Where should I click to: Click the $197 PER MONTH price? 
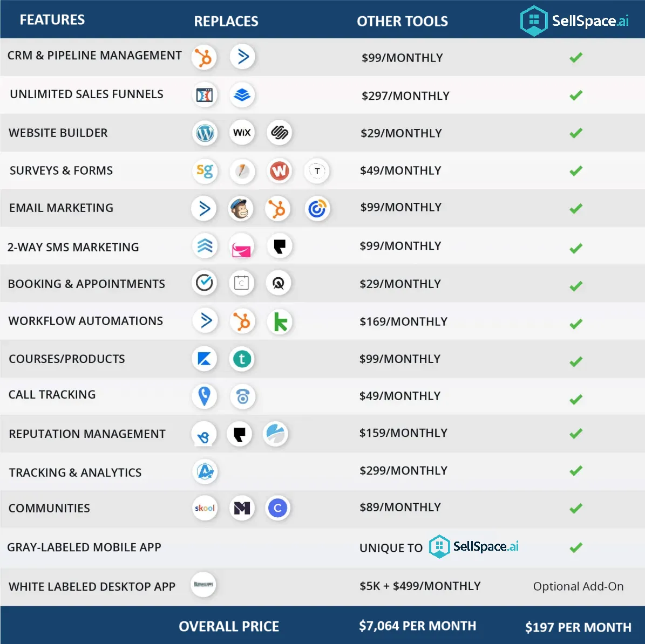click(x=578, y=627)
